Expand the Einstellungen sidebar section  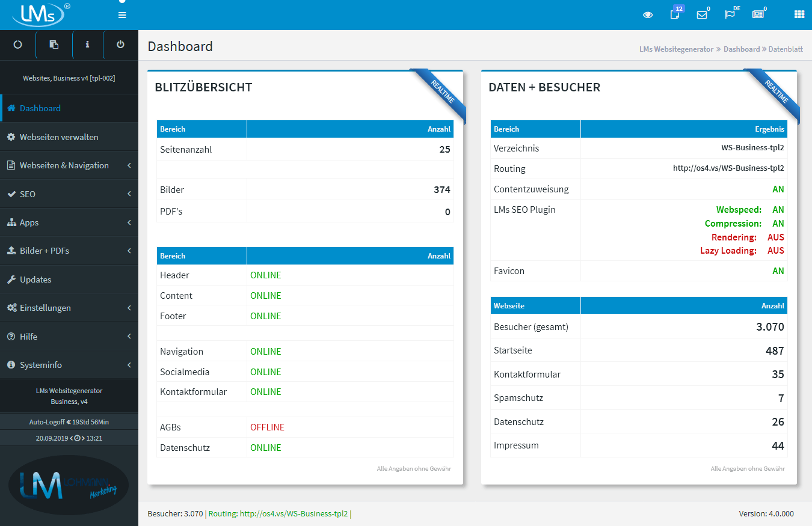point(45,308)
